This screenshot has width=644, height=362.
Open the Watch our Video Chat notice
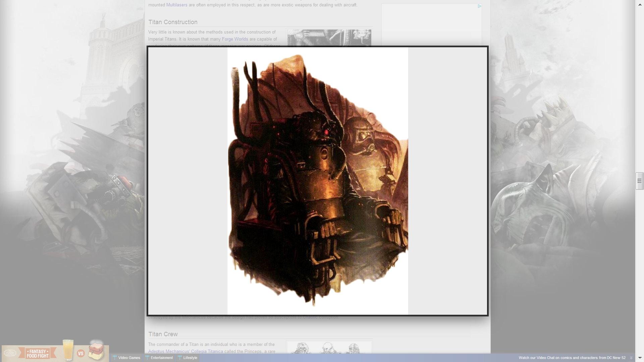572,358
